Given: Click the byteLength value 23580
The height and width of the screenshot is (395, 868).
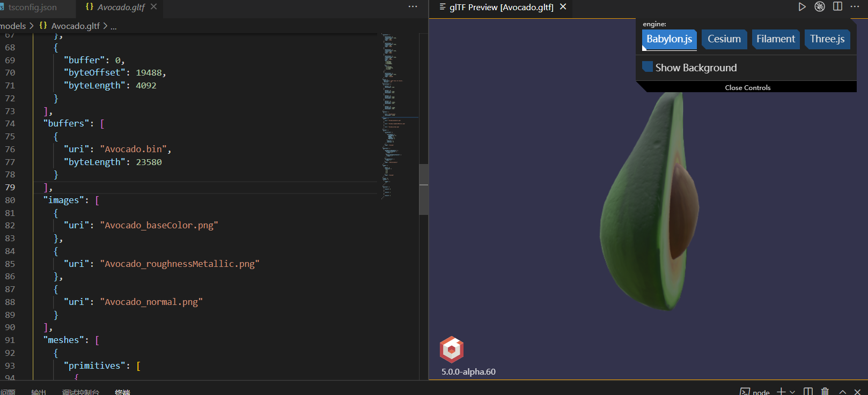Looking at the screenshot, I should pyautogui.click(x=149, y=162).
